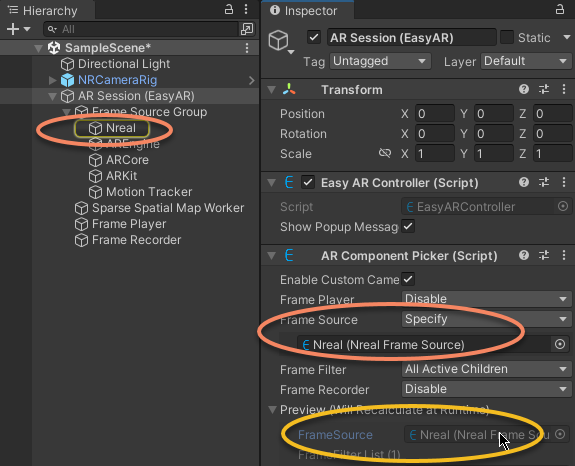Expand the NRCameraRig tree arrow

52,80
